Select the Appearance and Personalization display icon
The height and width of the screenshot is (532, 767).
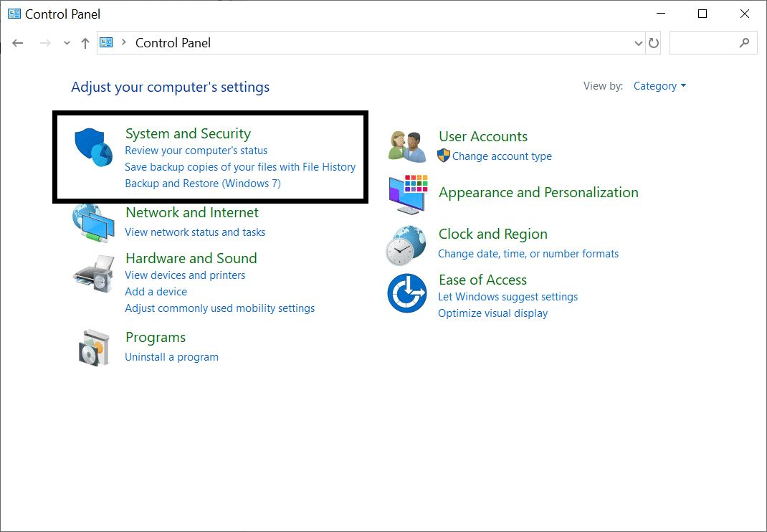406,193
